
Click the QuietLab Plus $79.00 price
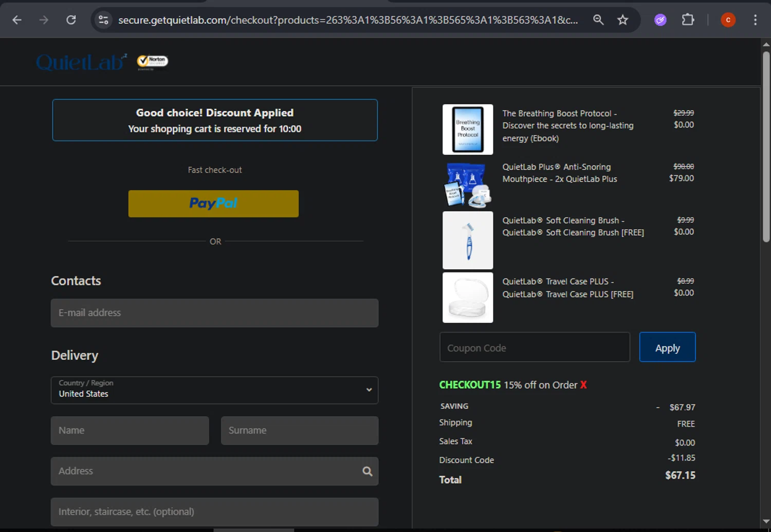point(681,178)
